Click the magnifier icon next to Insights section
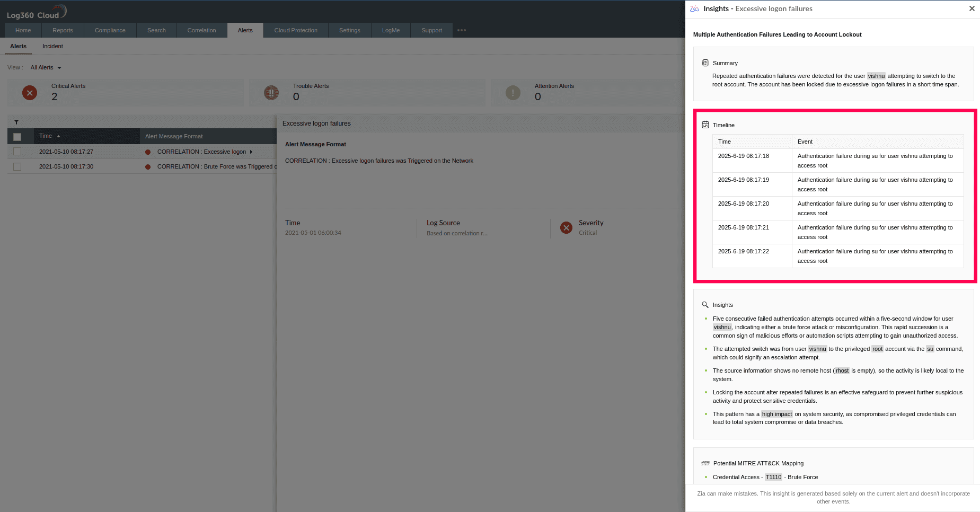This screenshot has height=512, width=980. (705, 304)
